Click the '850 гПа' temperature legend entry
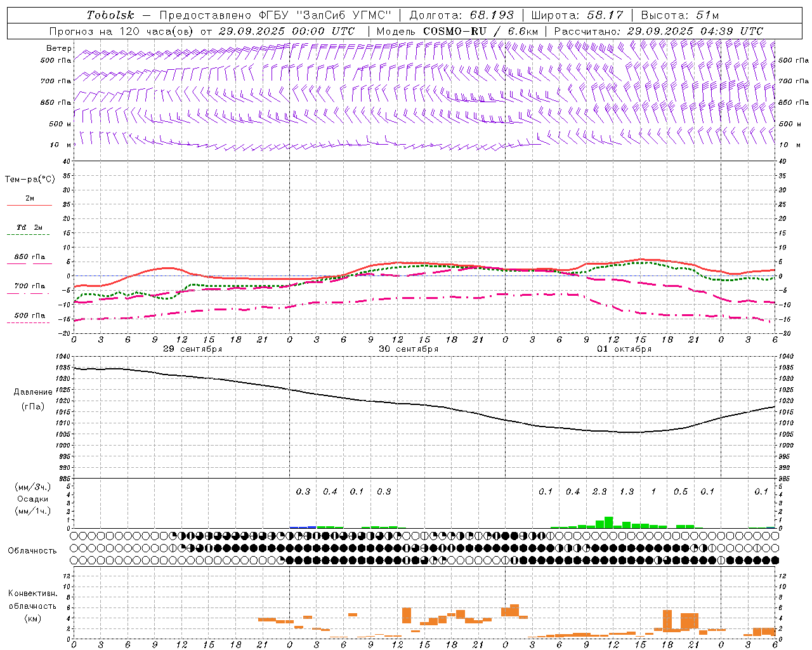 (29, 257)
